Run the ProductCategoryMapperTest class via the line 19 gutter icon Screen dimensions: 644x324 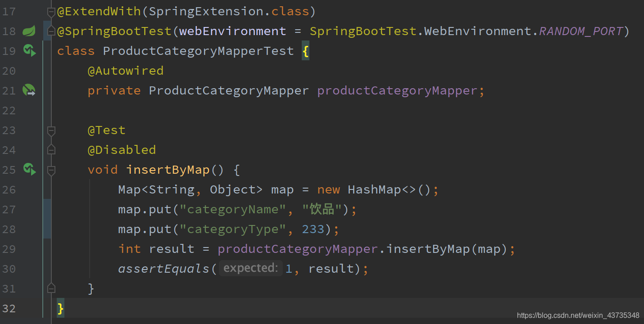tap(29, 51)
